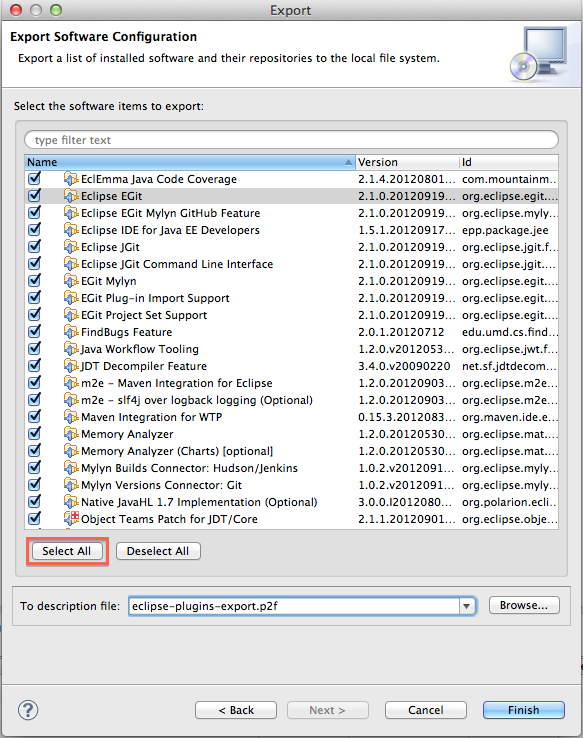Click the Eclipse IDE for Java EE Developers icon
The height and width of the screenshot is (738, 583).
71,230
